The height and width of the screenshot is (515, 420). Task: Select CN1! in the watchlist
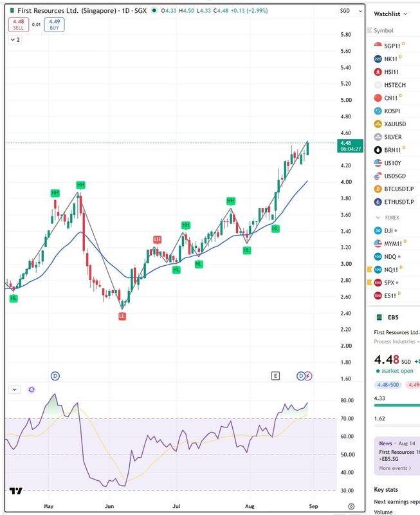pos(394,98)
